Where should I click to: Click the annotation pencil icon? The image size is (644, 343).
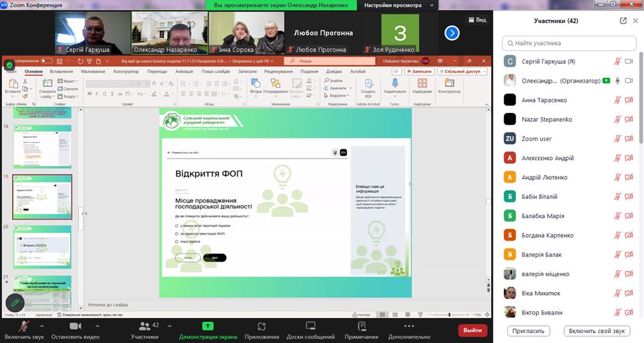[x=15, y=303]
